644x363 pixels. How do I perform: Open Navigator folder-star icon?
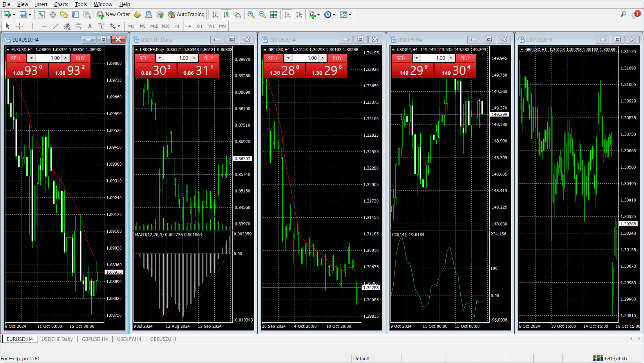[64, 14]
